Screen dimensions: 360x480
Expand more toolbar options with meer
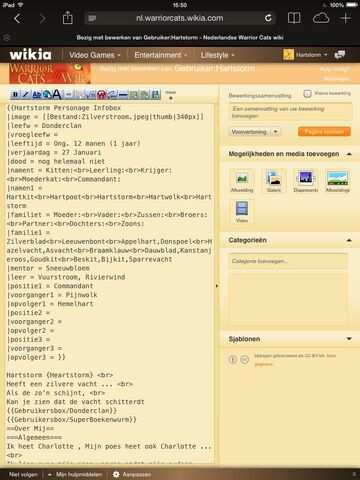(x=171, y=95)
